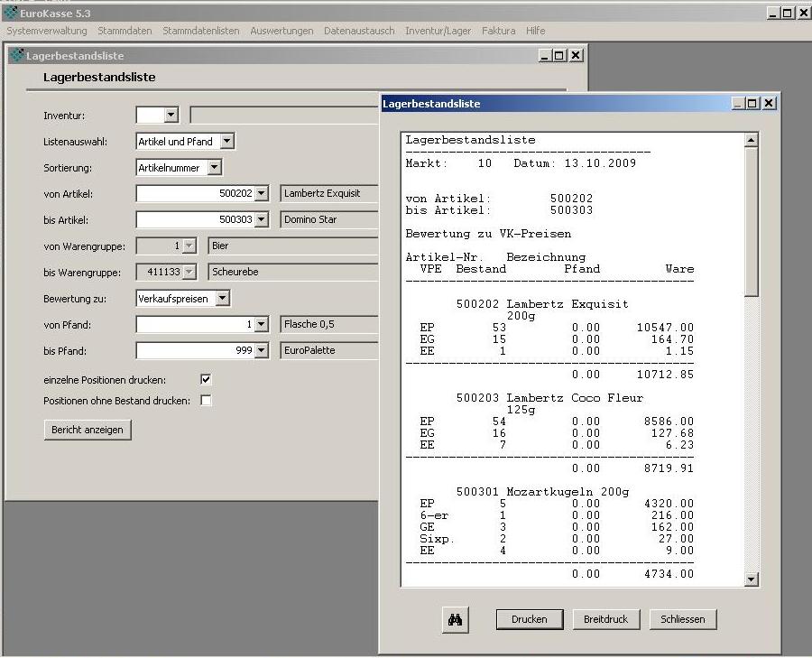Expand the Listenauswahl dropdown

(x=227, y=142)
